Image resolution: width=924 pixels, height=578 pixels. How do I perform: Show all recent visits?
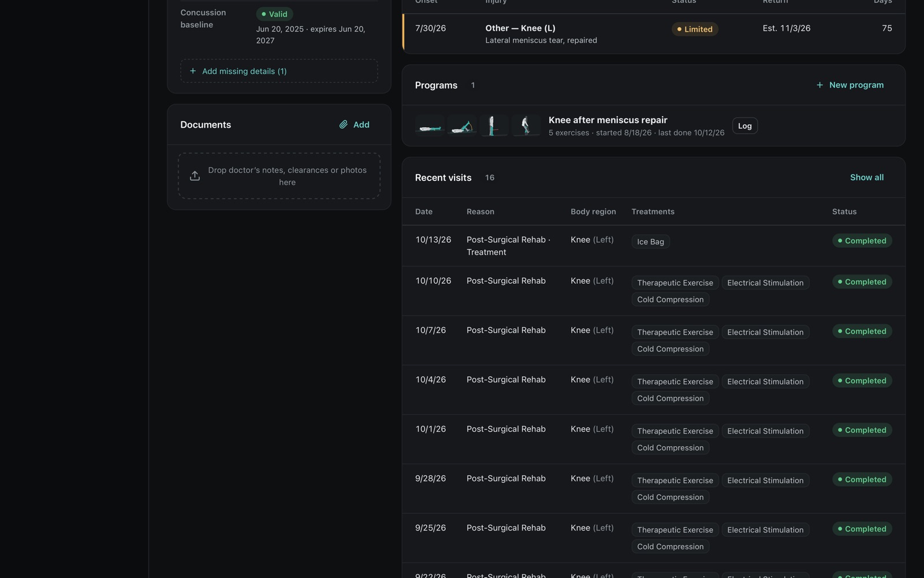867,177
